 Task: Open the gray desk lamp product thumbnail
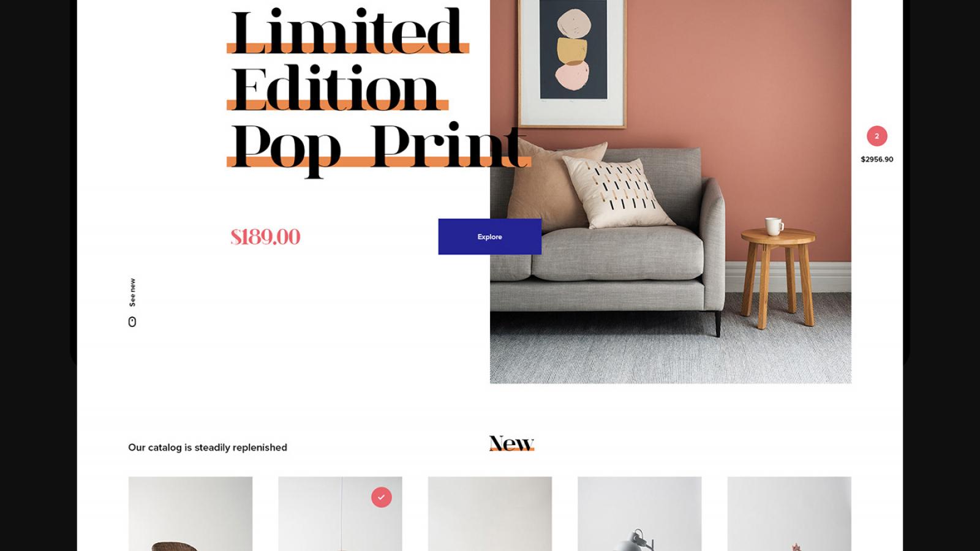pyautogui.click(x=639, y=514)
